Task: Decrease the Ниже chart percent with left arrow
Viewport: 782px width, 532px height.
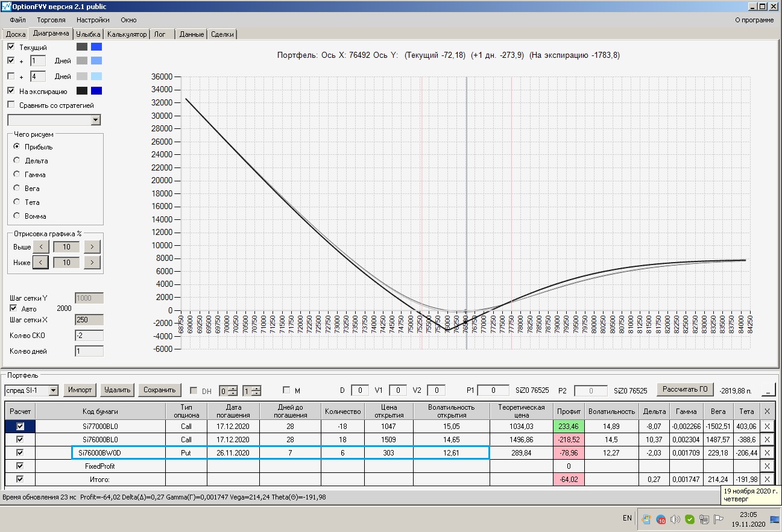Action: tap(40, 263)
